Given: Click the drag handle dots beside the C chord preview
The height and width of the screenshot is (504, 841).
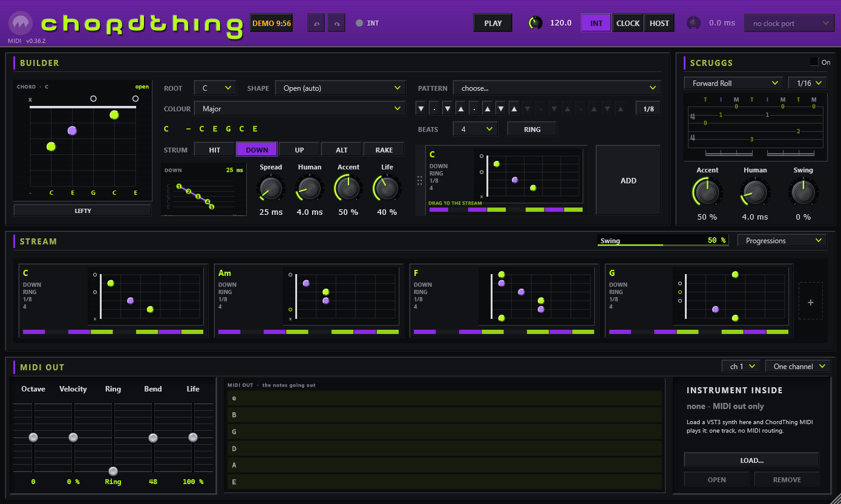Looking at the screenshot, I should (420, 180).
